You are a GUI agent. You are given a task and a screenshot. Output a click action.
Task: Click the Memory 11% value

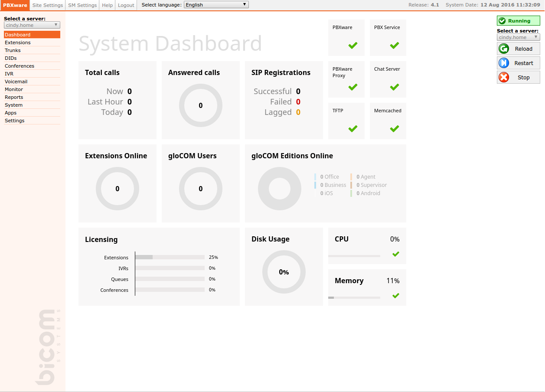393,281
